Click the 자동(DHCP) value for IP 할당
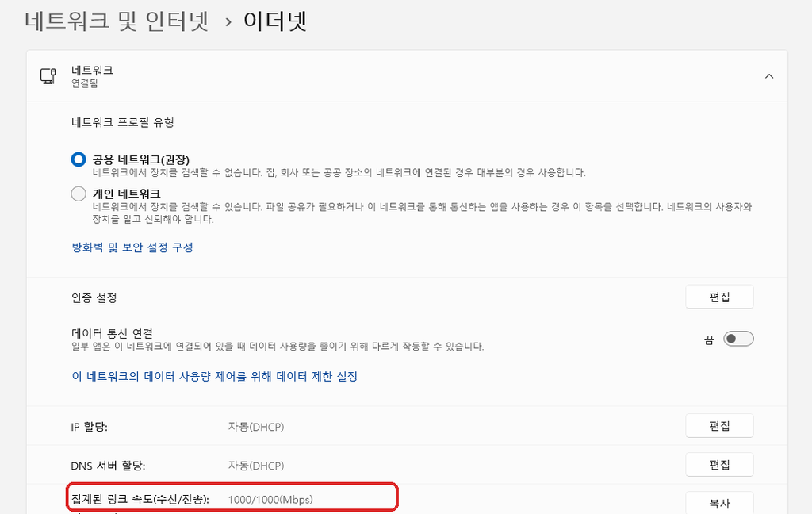The width and height of the screenshot is (812, 514). pyautogui.click(x=256, y=427)
